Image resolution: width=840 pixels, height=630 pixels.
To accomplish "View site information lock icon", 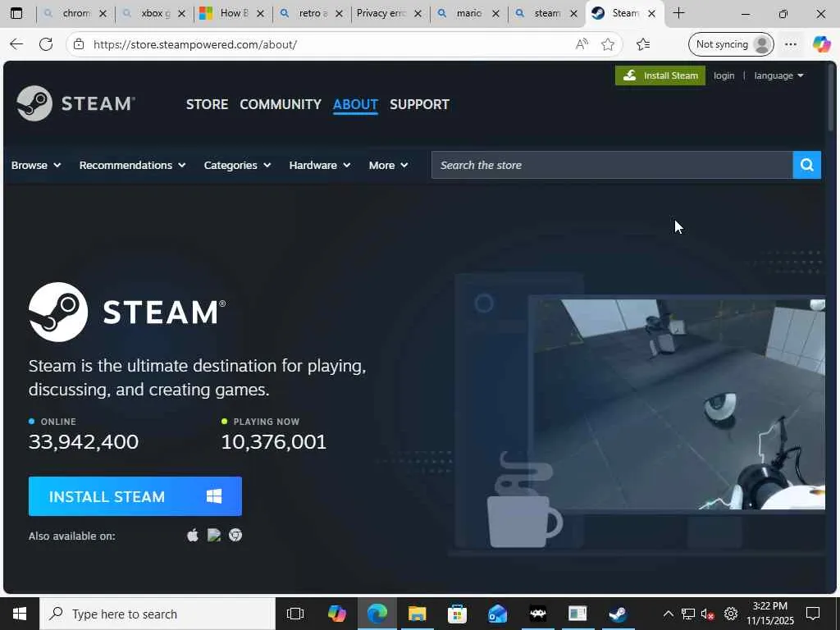I will pos(79,44).
